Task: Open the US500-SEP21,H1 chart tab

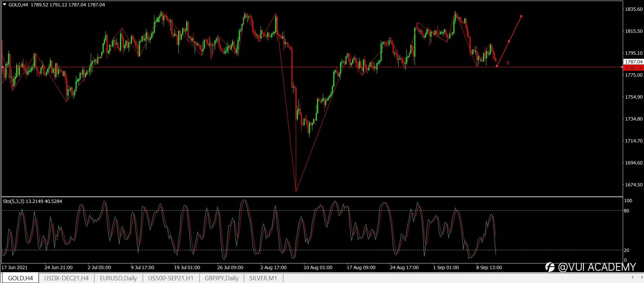Action: 171,278
